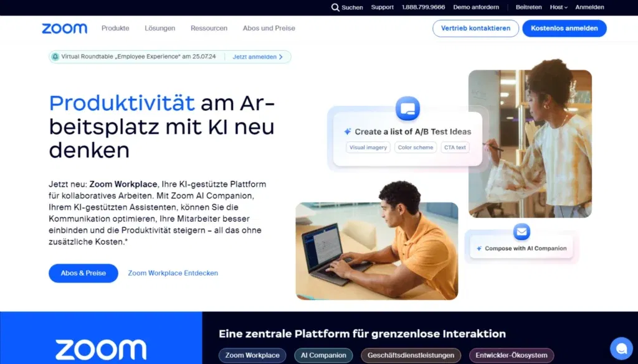Follow the Zoom Workplace Entdecken link
Screen dimensions: 638x364
[173, 273]
